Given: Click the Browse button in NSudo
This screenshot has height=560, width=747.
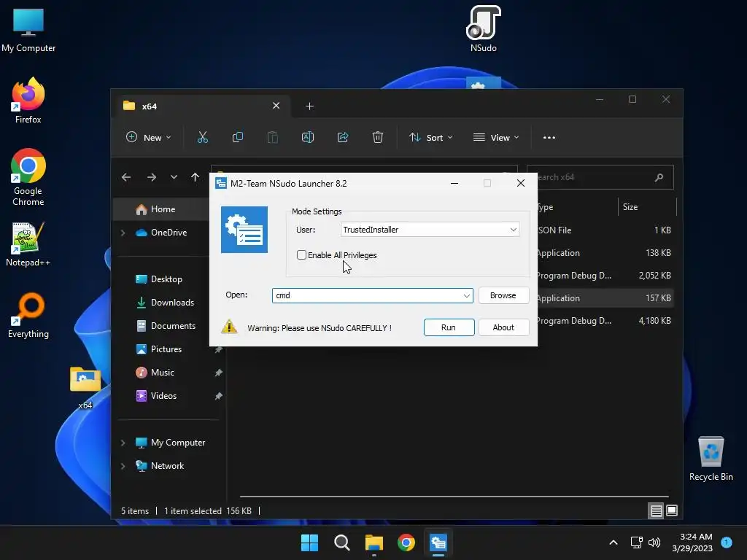Looking at the screenshot, I should 503,296.
